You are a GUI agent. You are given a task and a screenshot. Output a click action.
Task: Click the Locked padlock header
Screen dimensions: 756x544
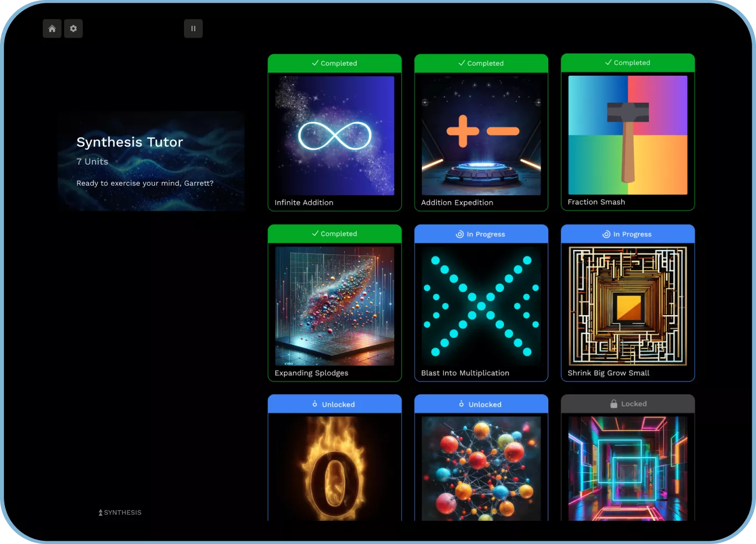click(628, 404)
